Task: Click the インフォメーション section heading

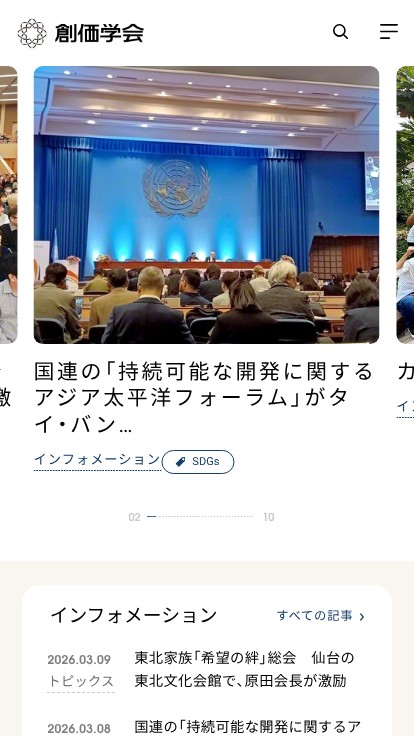Action: [x=134, y=615]
